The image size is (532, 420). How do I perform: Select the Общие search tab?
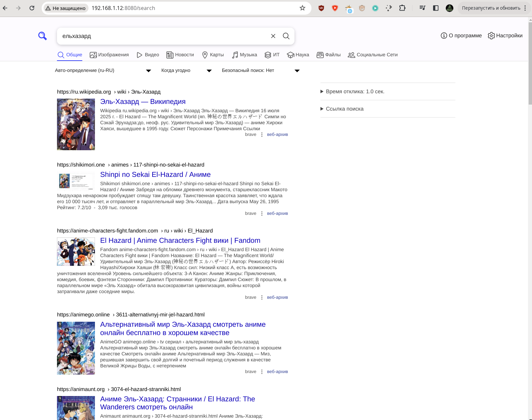[x=70, y=55]
